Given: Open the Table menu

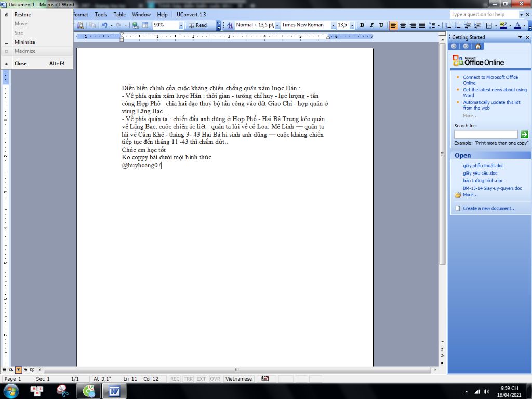Looking at the screenshot, I should point(119,14).
